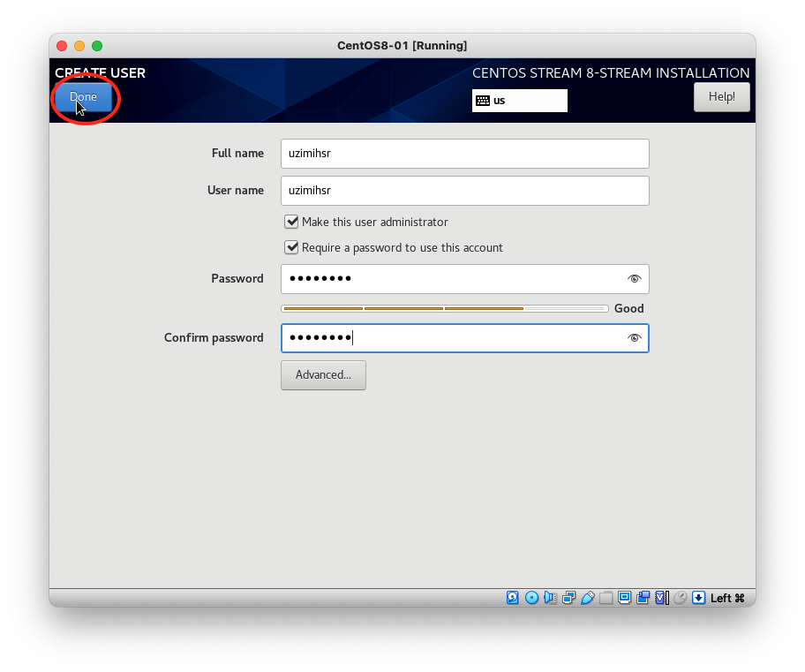
Task: Click the 'CREATE USER' heading
Action: pyautogui.click(x=100, y=73)
